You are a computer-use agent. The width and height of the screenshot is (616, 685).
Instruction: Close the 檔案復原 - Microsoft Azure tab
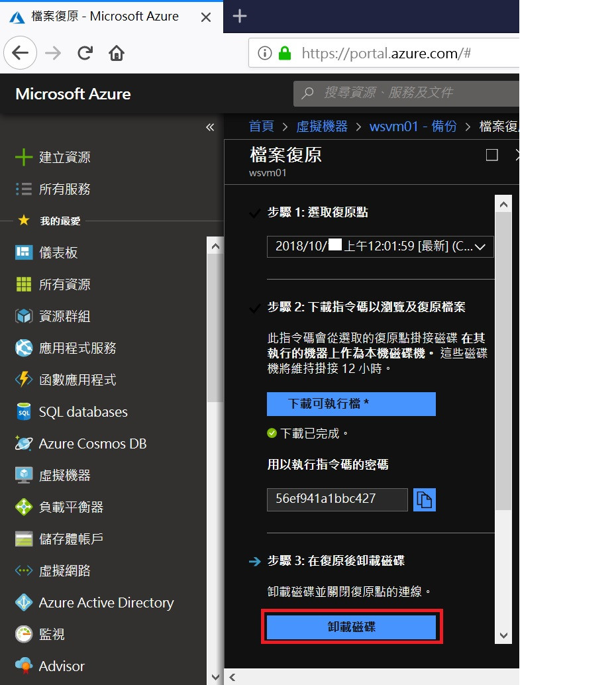206,17
